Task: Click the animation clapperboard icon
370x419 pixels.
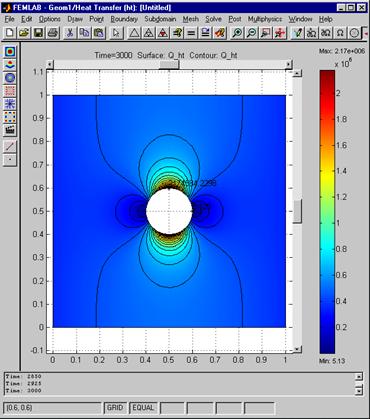Action: [x=10, y=130]
